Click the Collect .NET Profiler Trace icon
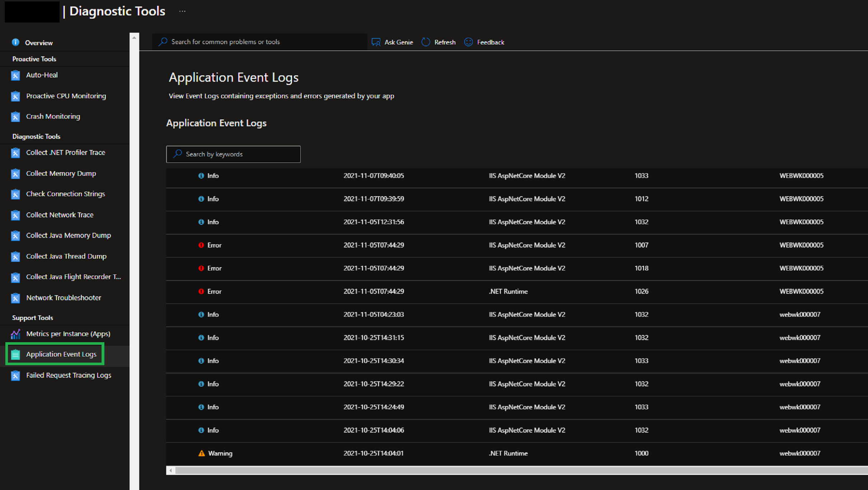 pyautogui.click(x=15, y=153)
